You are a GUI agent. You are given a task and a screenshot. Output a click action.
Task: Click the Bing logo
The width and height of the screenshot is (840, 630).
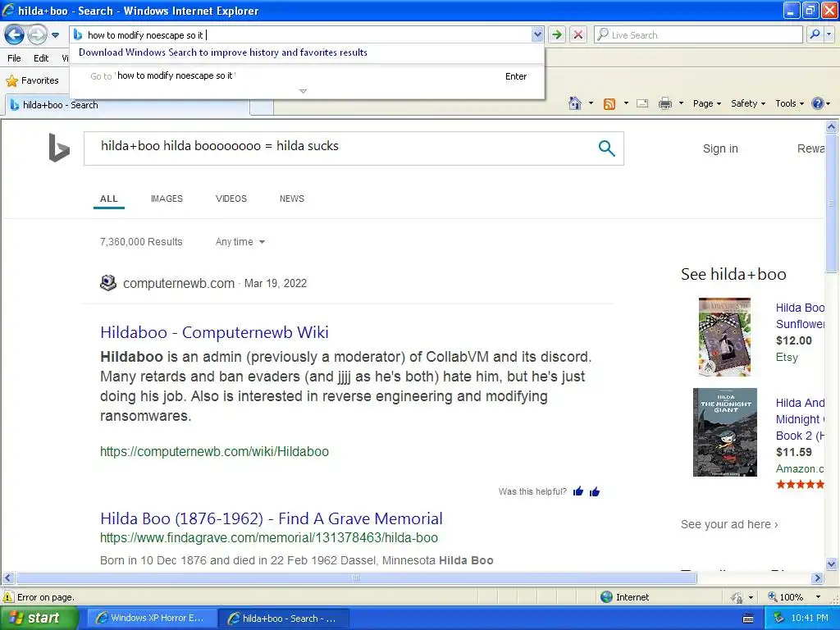59,148
